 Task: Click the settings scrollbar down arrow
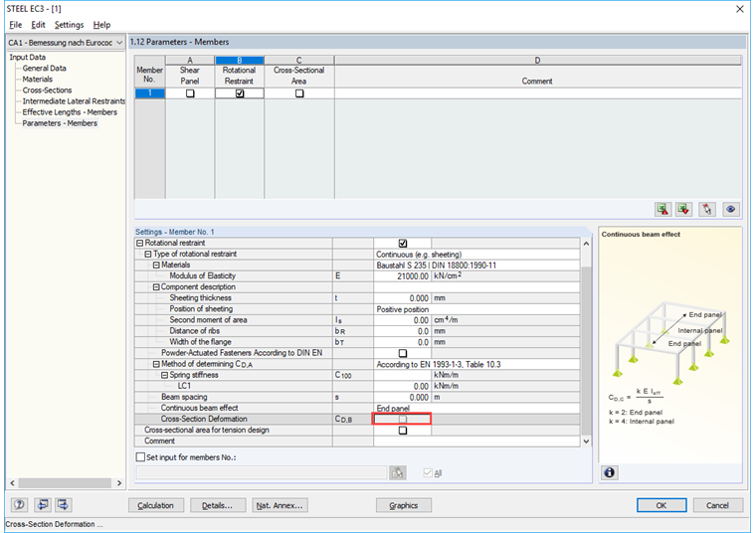(586, 441)
